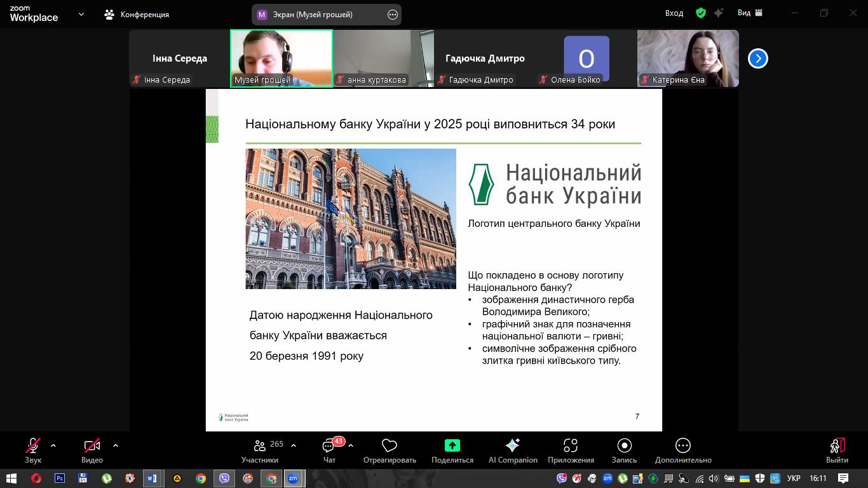
Task: Select Музей грошей speaker video tile
Action: [281, 58]
